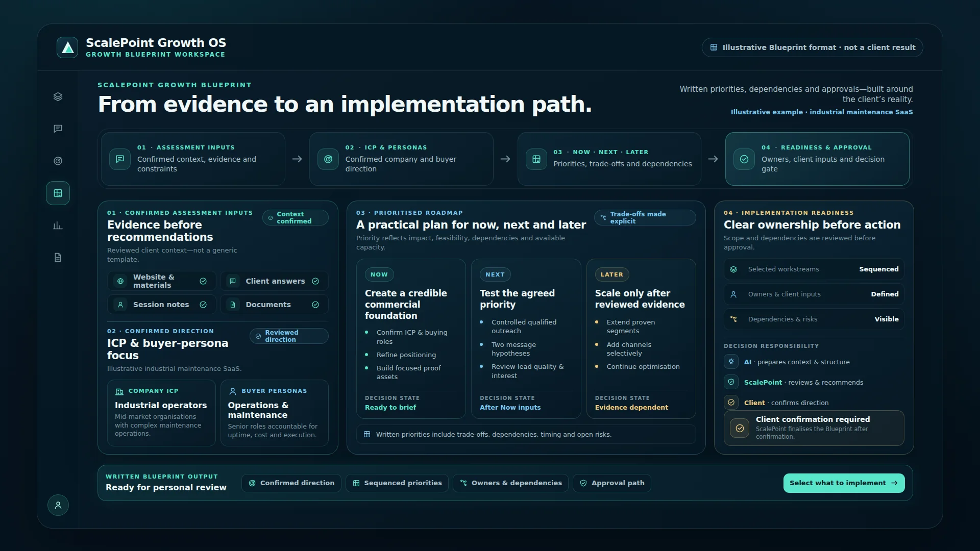This screenshot has height=551, width=980.
Task: Click the Ready to brief decision state
Action: pos(390,408)
